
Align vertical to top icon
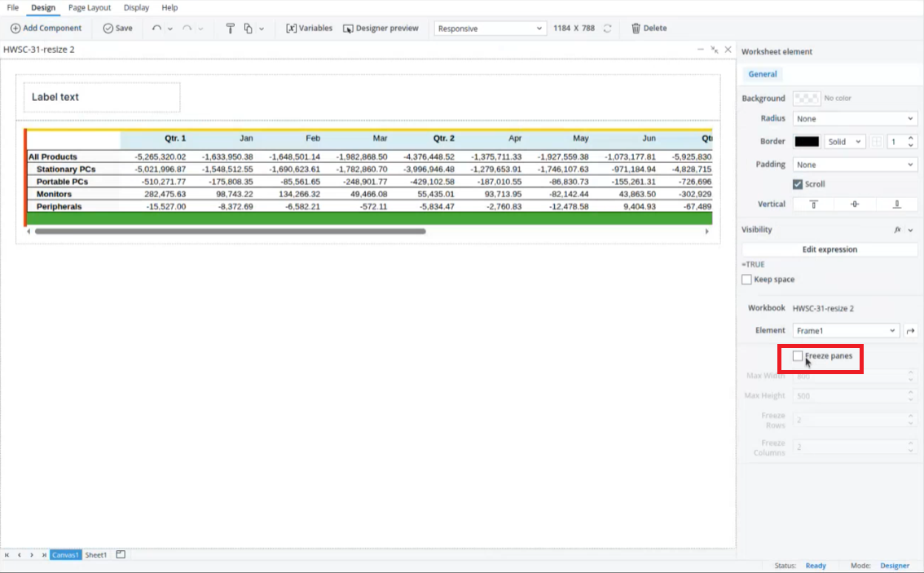point(813,205)
